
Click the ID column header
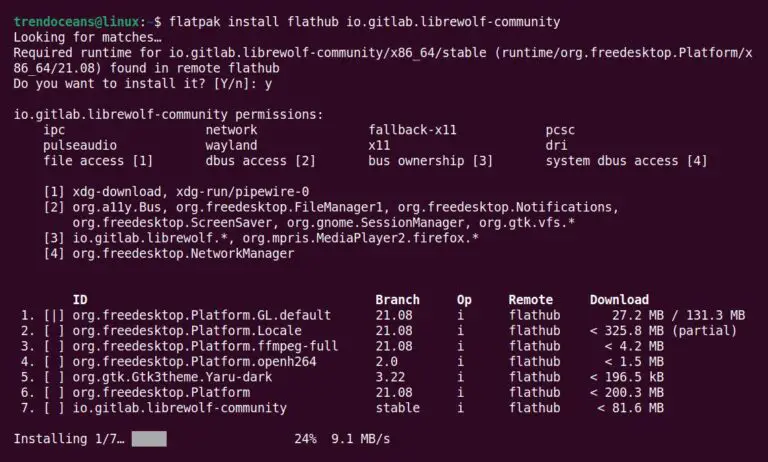(x=80, y=300)
